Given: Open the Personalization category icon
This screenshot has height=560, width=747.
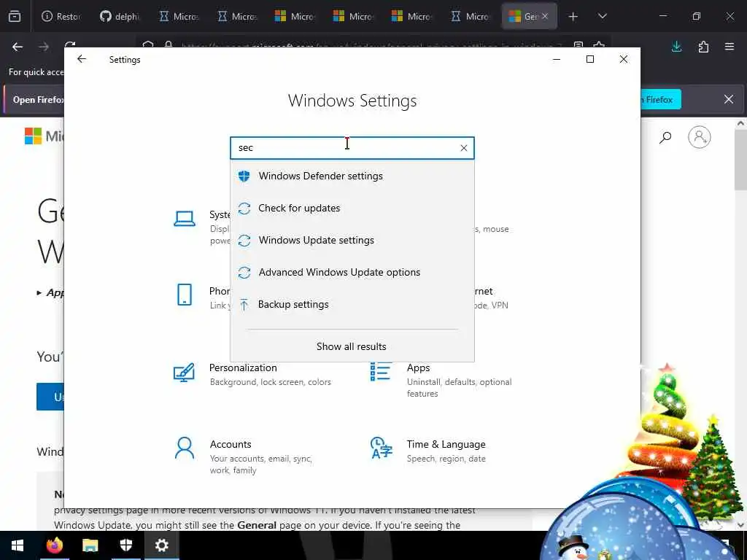Looking at the screenshot, I should tap(185, 373).
